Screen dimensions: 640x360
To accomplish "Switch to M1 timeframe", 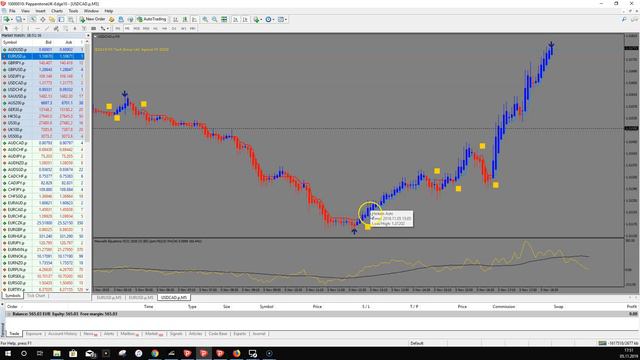I will 118,28.
